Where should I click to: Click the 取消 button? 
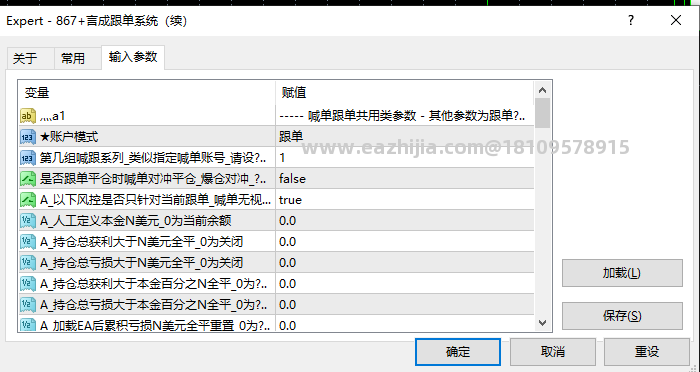pyautogui.click(x=553, y=351)
